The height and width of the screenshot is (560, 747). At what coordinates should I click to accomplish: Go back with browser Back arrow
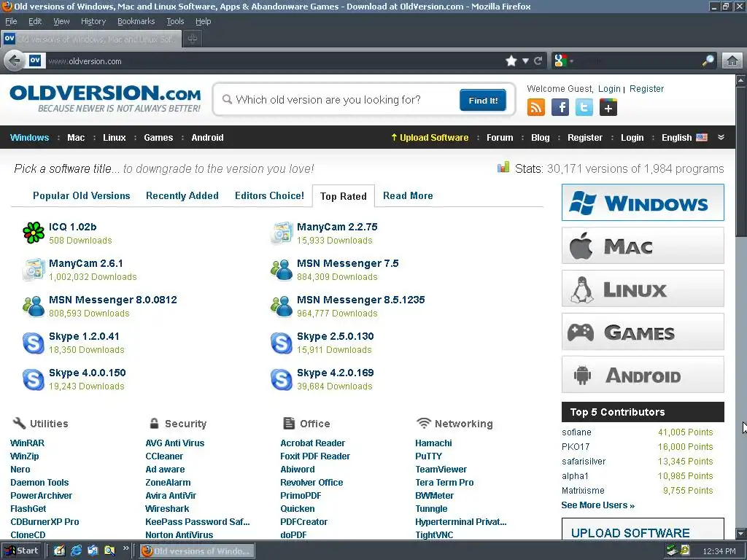15,61
